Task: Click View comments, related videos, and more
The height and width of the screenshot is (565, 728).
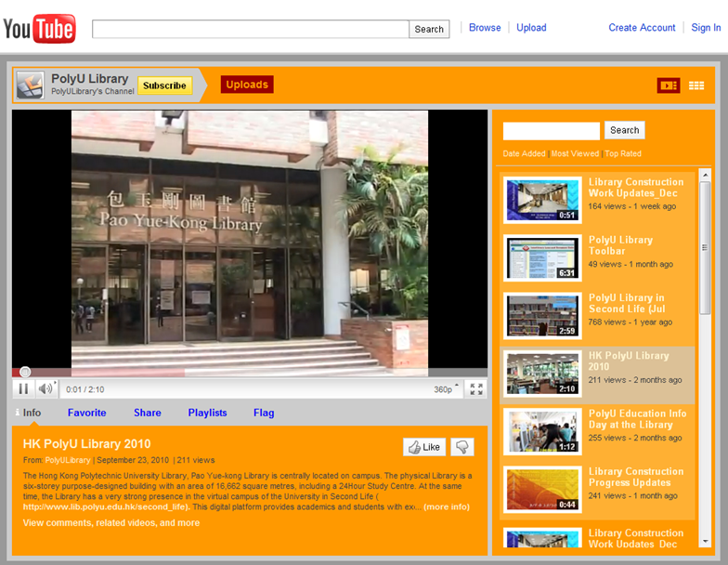Action: [111, 522]
